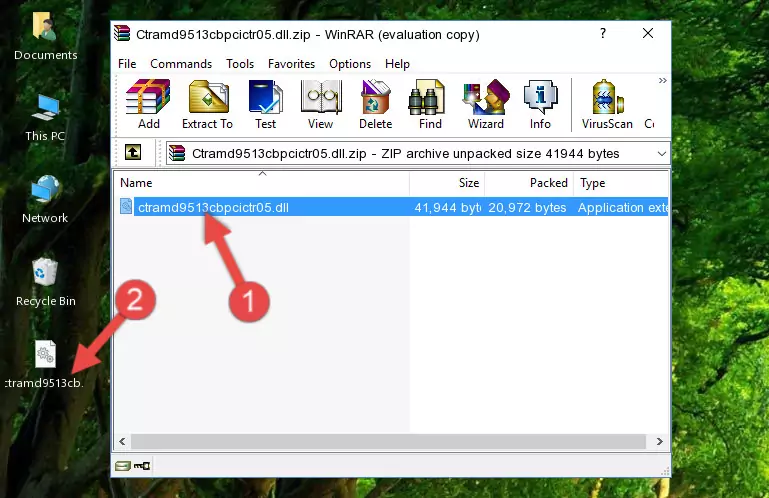Click the title bar help question mark
The image size is (769, 498).
(603, 33)
